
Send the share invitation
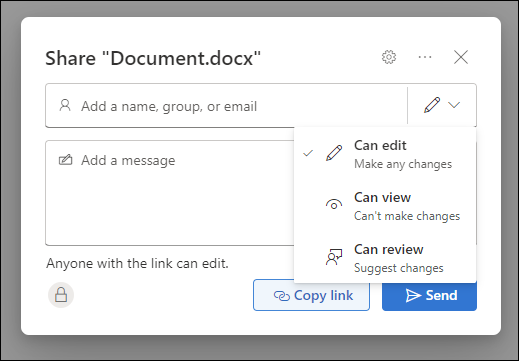click(429, 295)
